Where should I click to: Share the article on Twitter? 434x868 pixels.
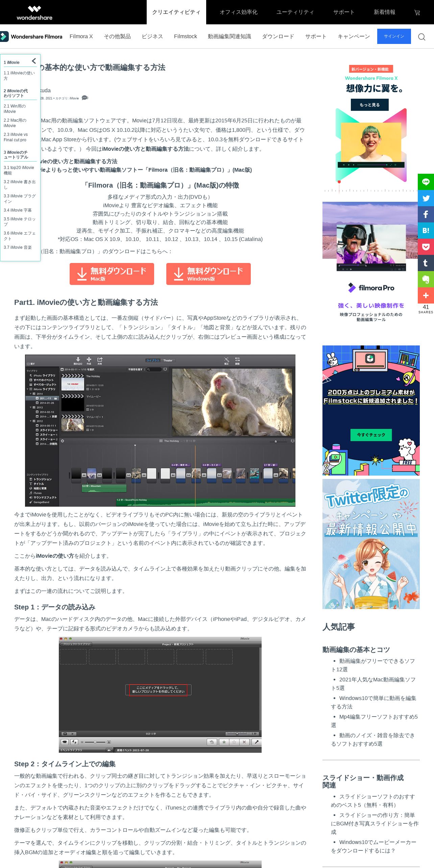click(426, 198)
